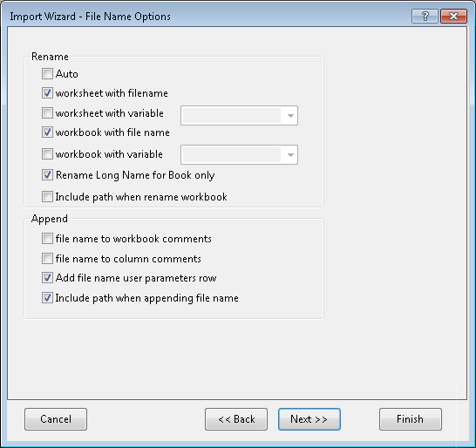476x448 pixels.
Task: Enable workbook with variable checkbox
Action: (x=47, y=154)
